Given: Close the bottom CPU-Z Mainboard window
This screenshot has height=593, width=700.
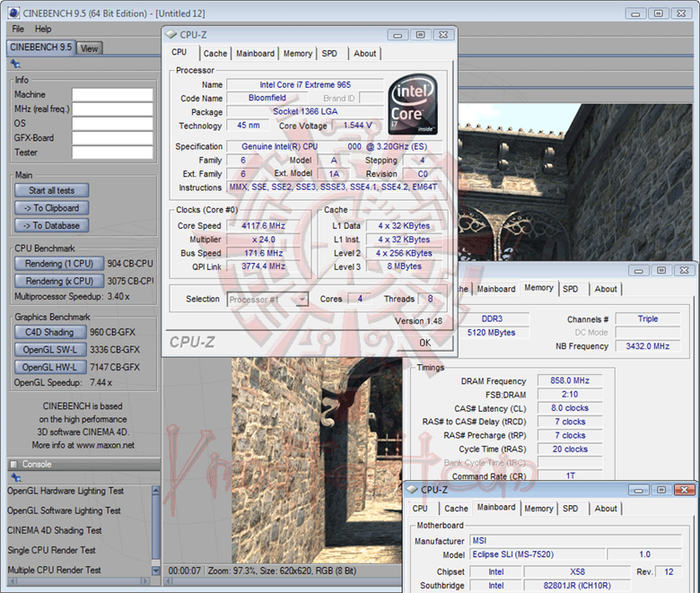Looking at the screenshot, I should pyautogui.click(x=684, y=490).
